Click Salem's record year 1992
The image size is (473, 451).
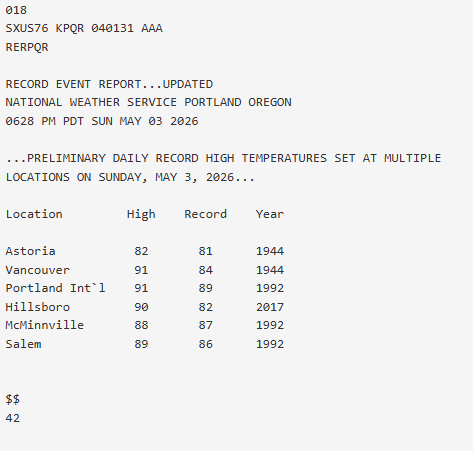[270, 344]
